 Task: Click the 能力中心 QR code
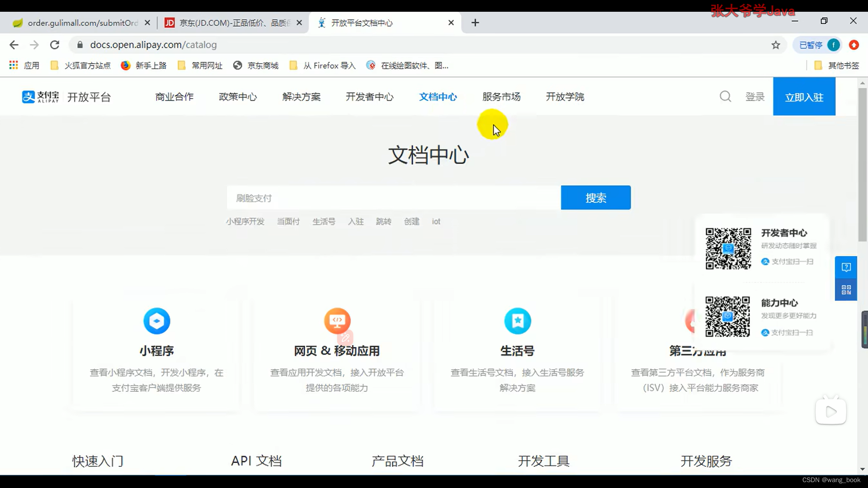727,317
